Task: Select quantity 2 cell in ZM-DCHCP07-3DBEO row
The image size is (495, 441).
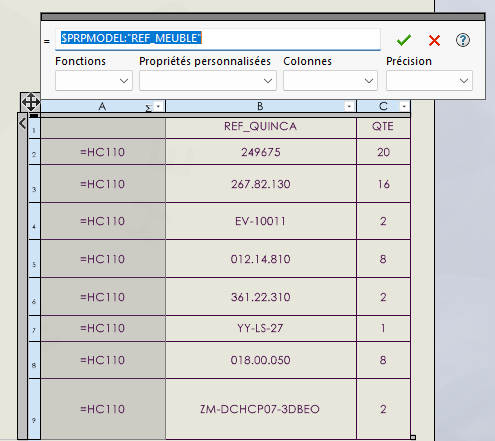Action: [383, 409]
